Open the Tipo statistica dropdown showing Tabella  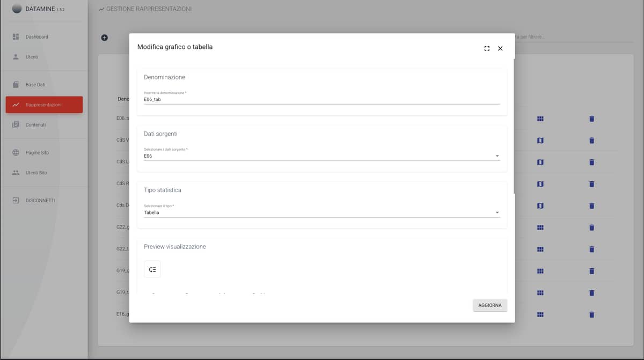322,212
